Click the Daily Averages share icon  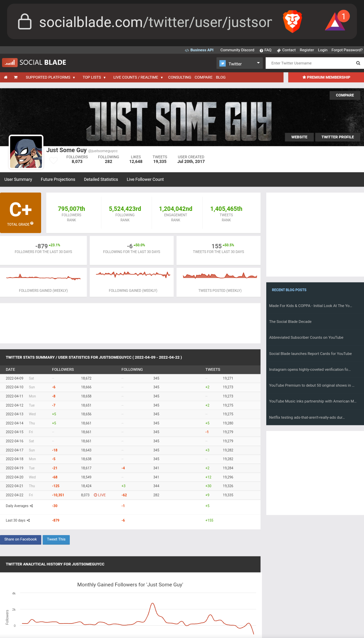(x=31, y=506)
